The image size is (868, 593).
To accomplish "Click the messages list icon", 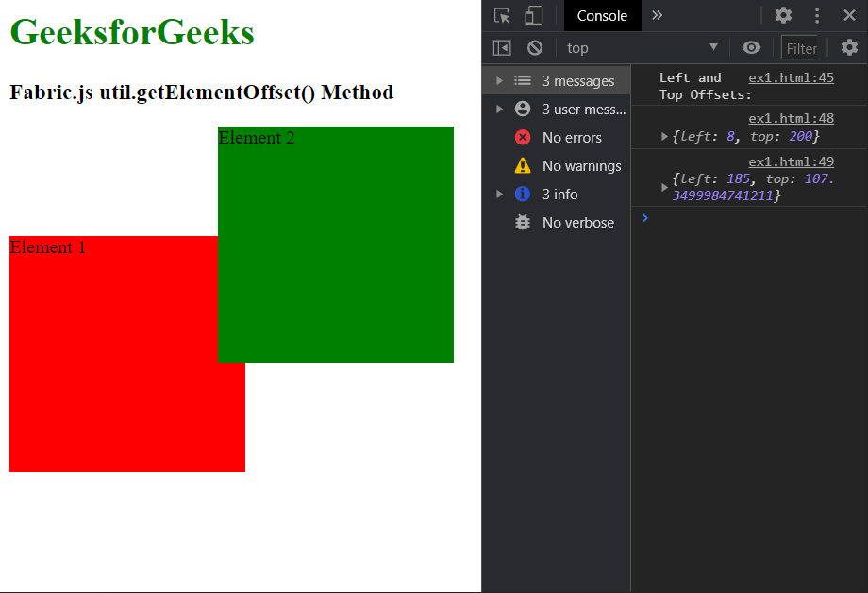I will coord(523,81).
